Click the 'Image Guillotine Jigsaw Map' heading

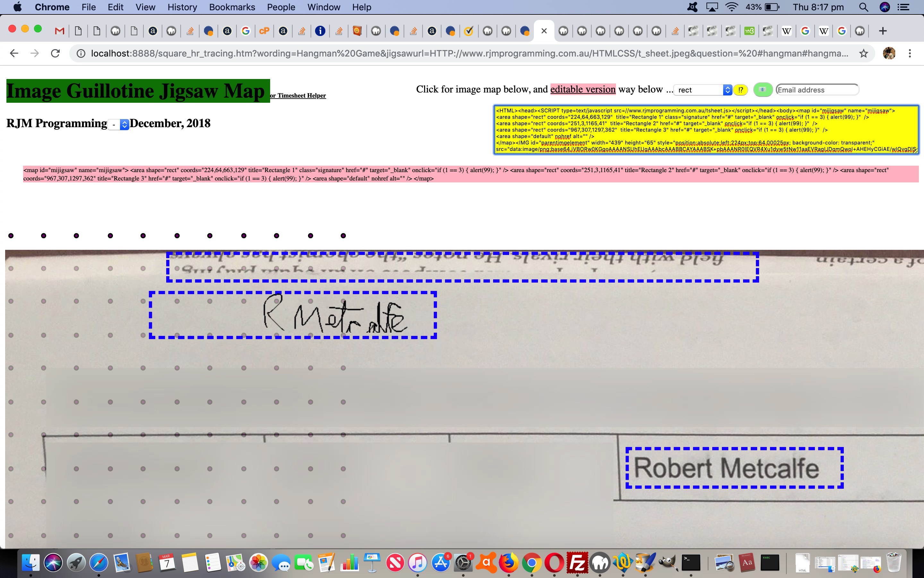pos(138,91)
